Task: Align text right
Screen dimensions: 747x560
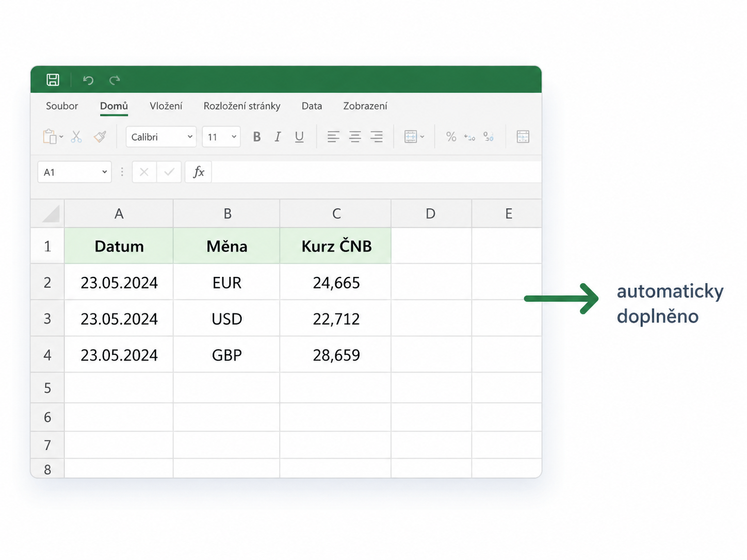Action: coord(377,137)
